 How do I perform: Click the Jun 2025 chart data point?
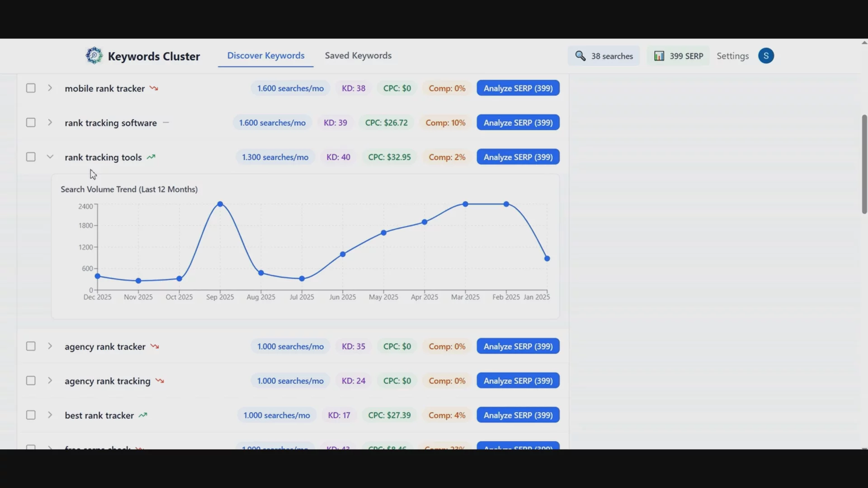[343, 254]
